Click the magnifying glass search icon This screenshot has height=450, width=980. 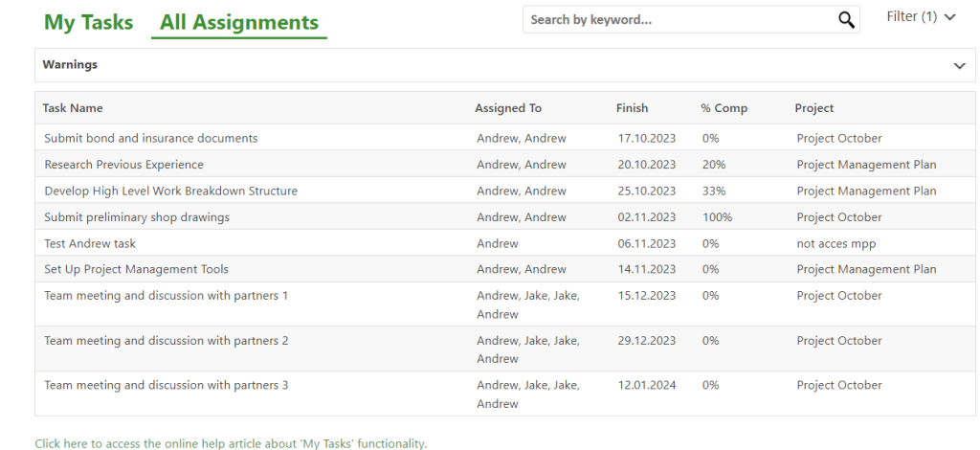coord(846,20)
